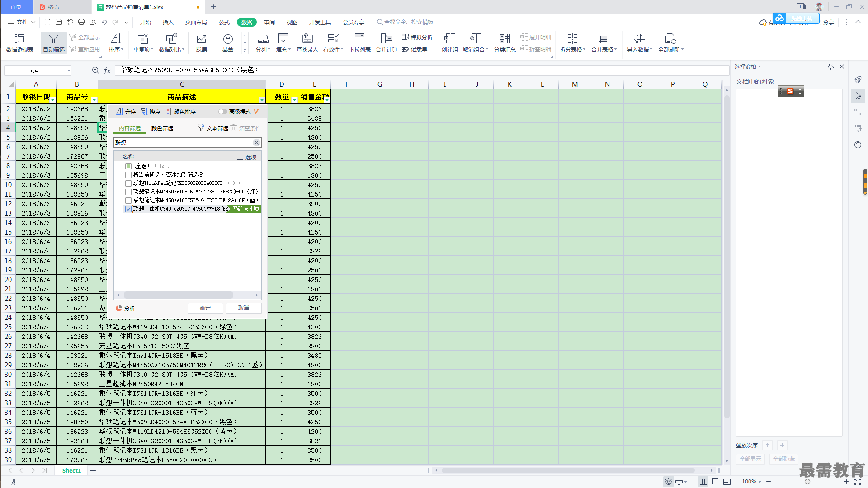
Task: Open the Sort (排序) tool
Action: click(x=116, y=43)
